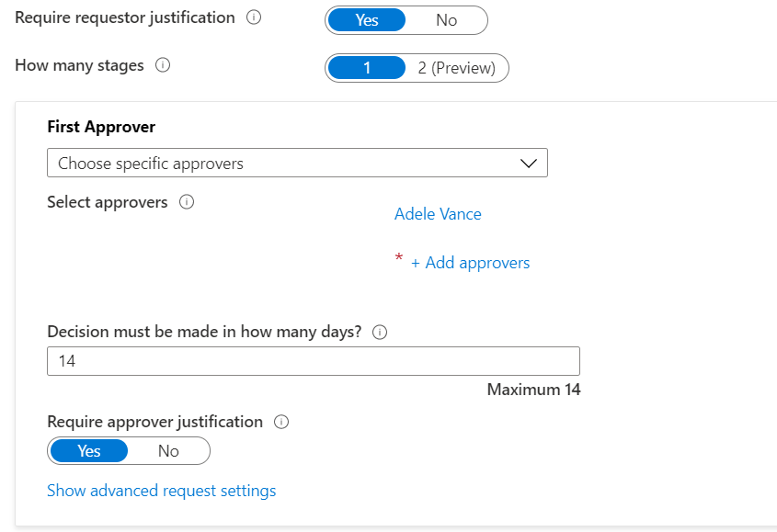Viewport: 777px width, 532px height.
Task: Click the First Approver heading
Action: [101, 127]
